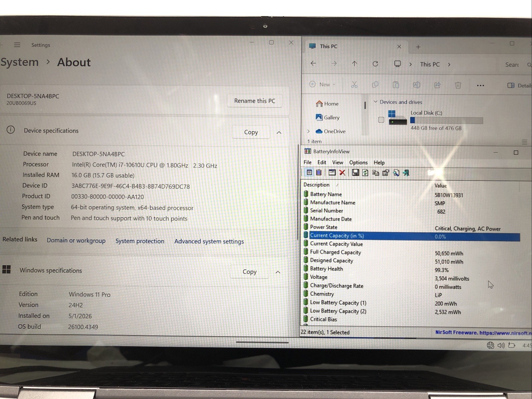Open the NirSoft Freeware website link
532x399 pixels.
483,332
